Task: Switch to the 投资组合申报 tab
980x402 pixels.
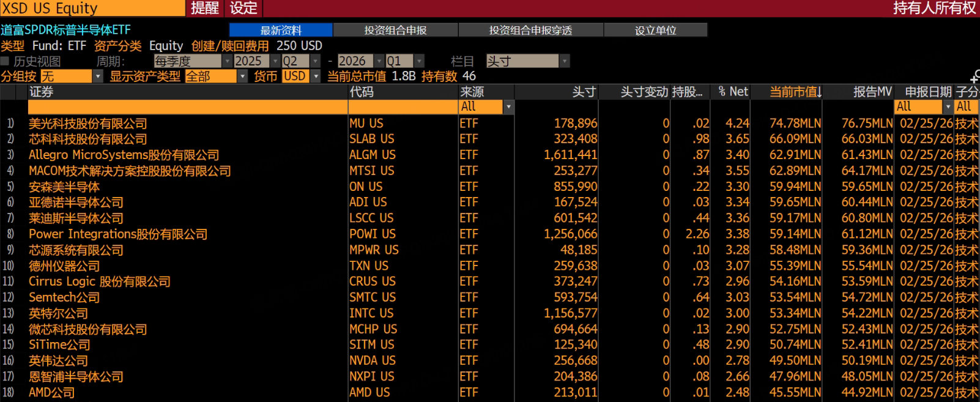Action: 395,30
